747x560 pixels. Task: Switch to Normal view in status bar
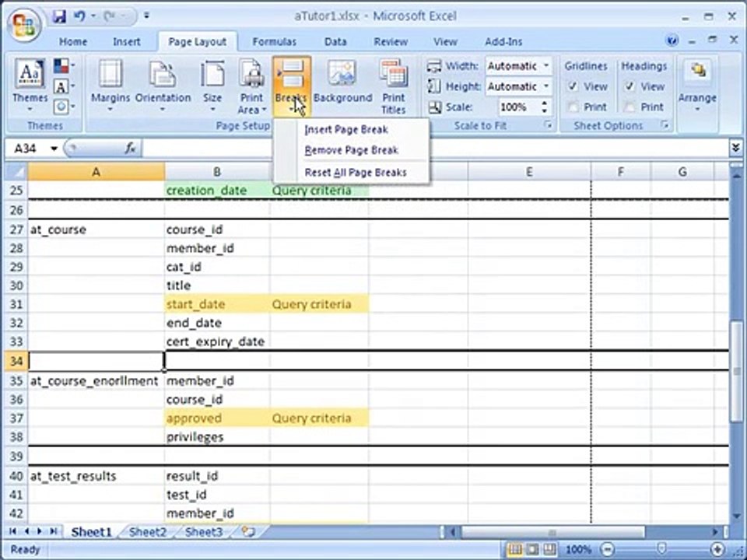pos(515,550)
